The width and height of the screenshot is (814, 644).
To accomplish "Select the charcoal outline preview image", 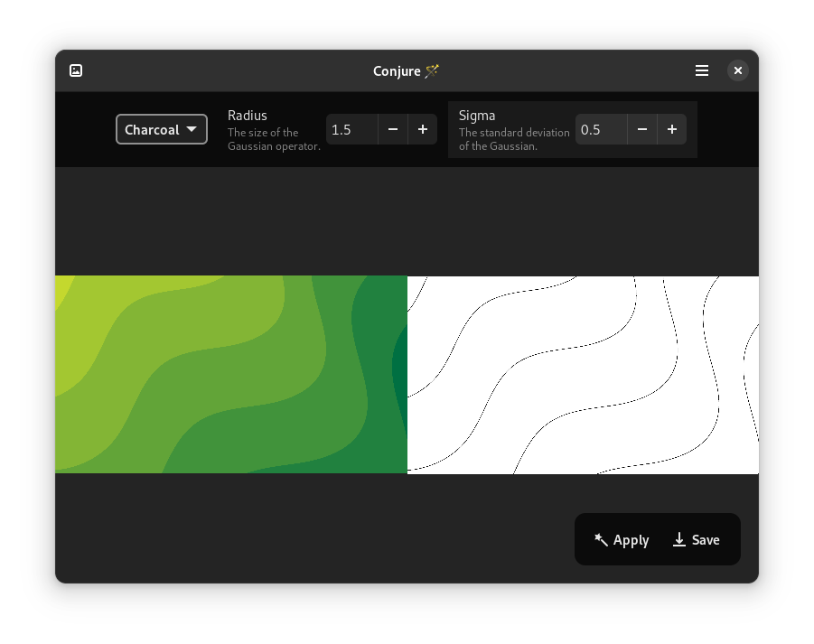I will coord(583,374).
